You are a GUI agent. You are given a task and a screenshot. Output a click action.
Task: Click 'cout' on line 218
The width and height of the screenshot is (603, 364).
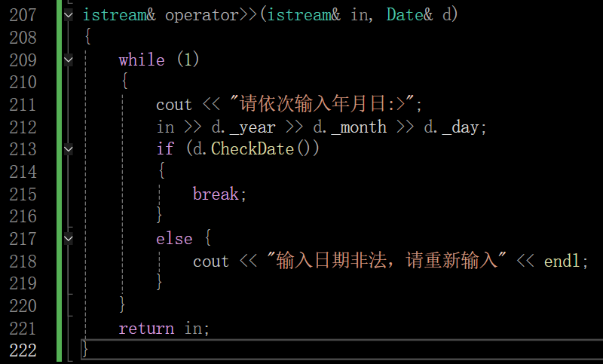tap(211, 262)
